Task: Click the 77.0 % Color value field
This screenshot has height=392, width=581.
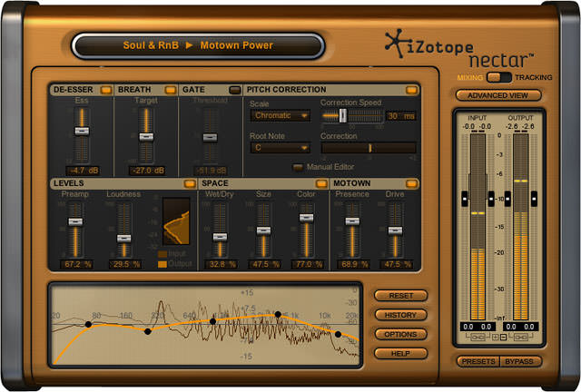Action: click(x=309, y=264)
